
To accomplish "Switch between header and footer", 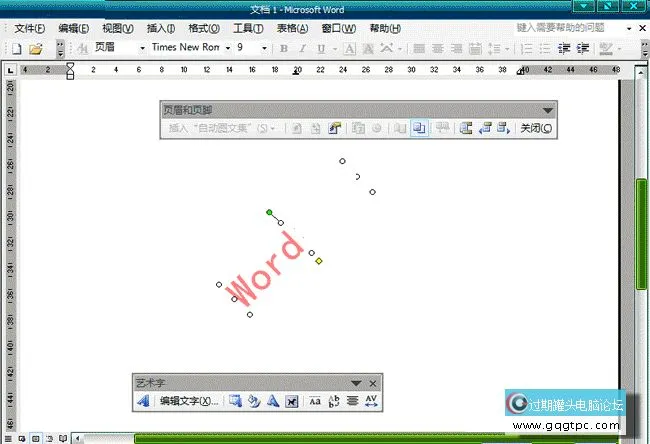I will [x=466, y=129].
